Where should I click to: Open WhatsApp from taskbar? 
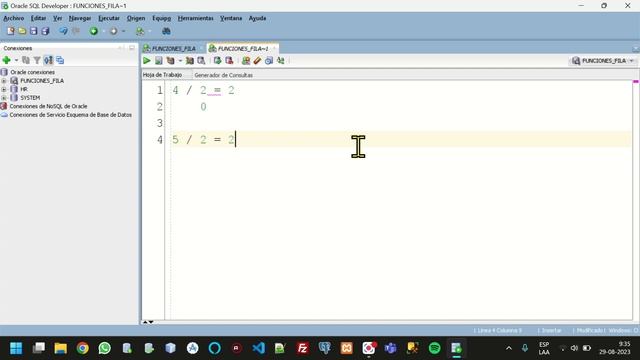104,348
